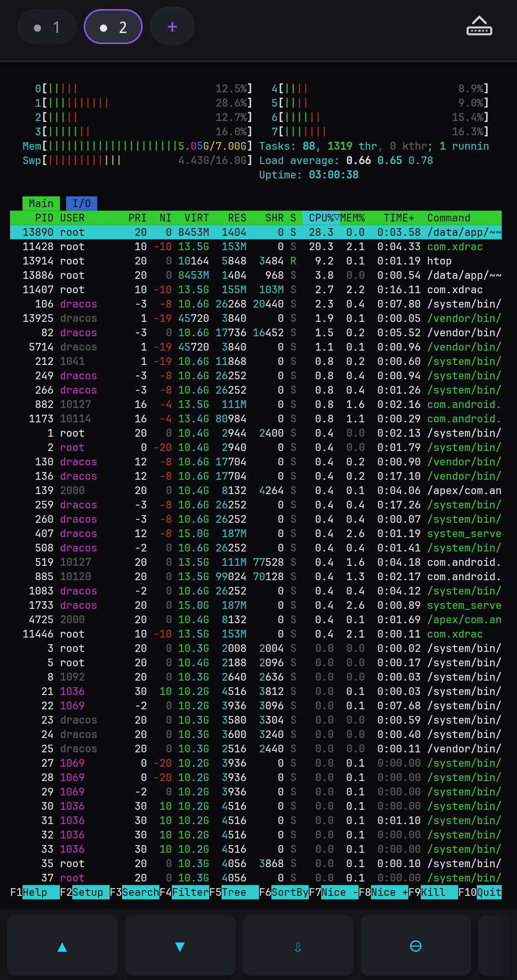
Task: Select process row PID 8 user 1092
Action: pyautogui.click(x=256, y=677)
